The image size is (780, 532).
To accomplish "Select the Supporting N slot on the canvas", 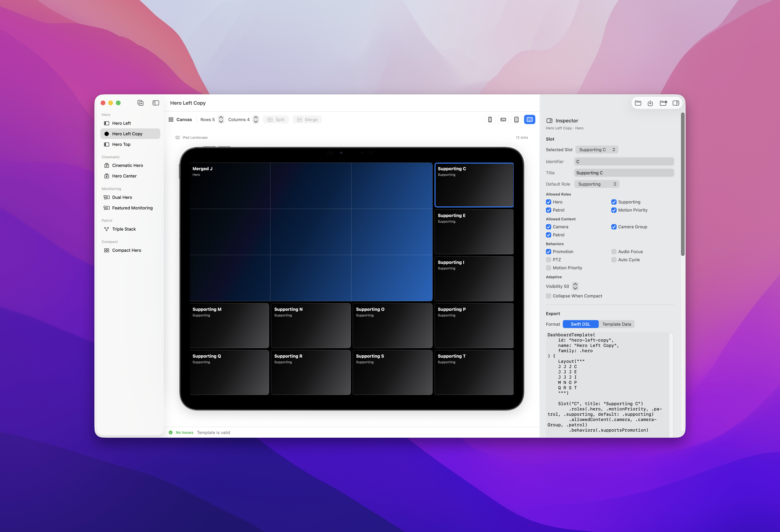I will click(311, 326).
